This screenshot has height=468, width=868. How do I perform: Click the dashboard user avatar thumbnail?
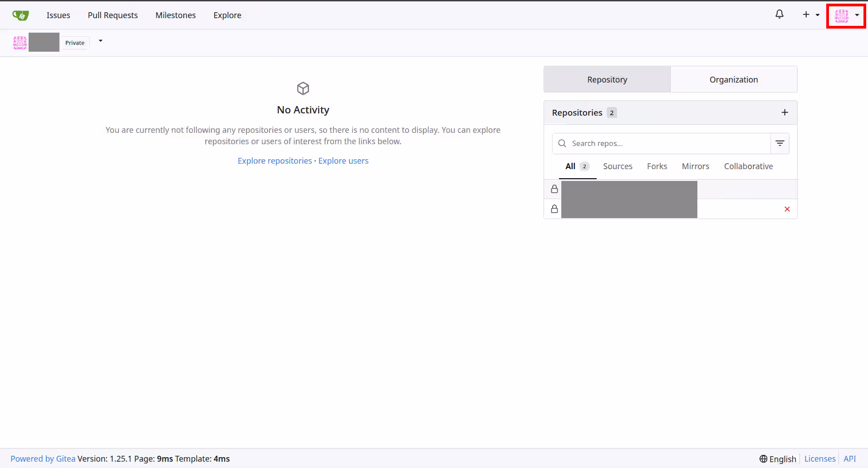[20, 43]
